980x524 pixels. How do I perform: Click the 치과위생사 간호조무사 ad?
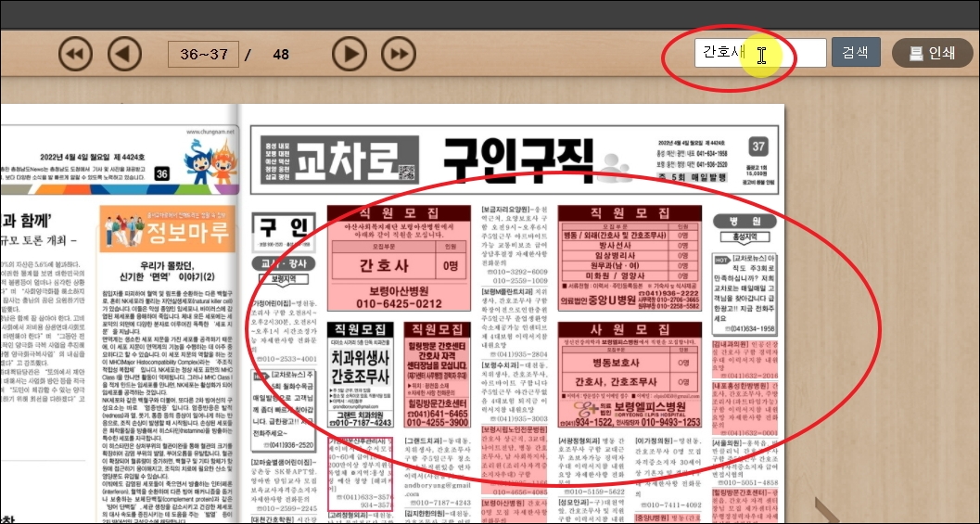(361, 375)
